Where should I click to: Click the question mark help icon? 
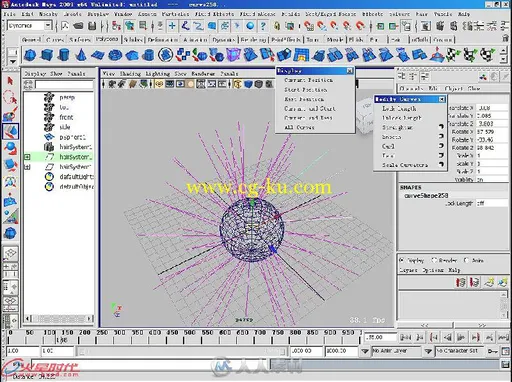[x=263, y=26]
